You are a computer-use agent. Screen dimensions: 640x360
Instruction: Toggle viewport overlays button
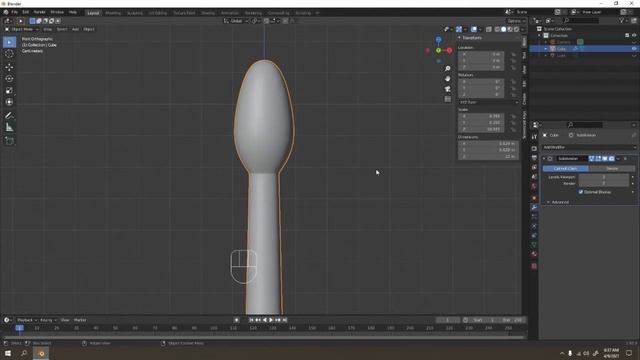point(474,29)
